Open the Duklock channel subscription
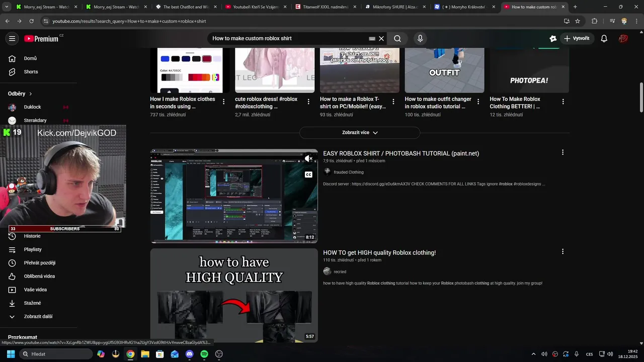644x362 pixels. (x=32, y=107)
